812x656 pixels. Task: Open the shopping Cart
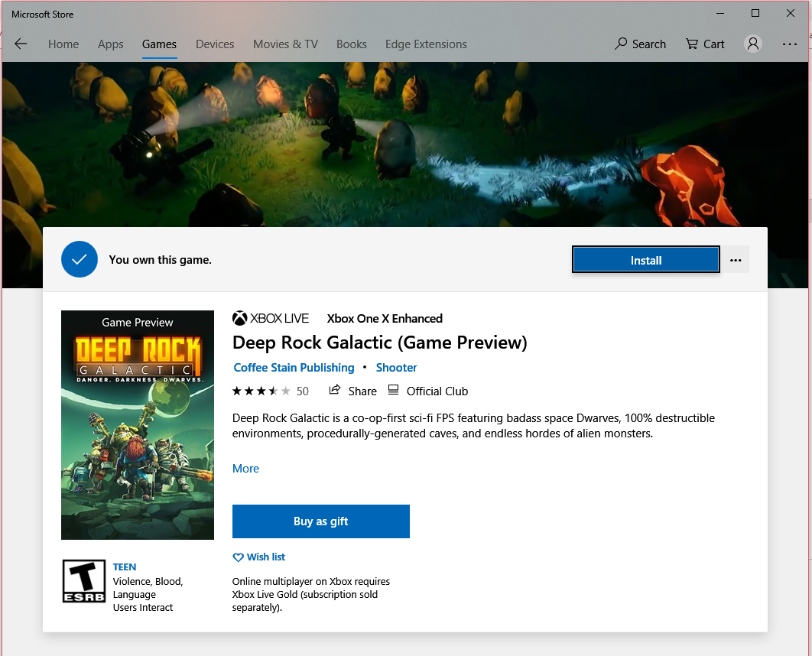705,44
